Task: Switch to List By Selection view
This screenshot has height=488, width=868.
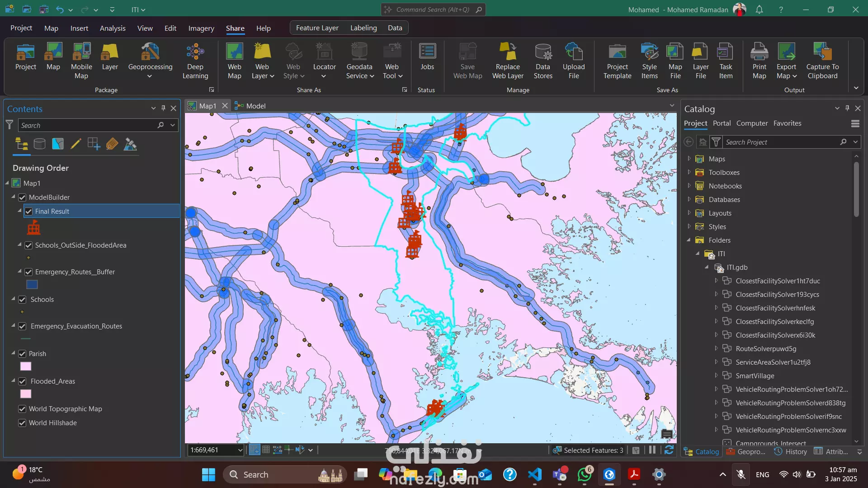Action: click(58, 144)
